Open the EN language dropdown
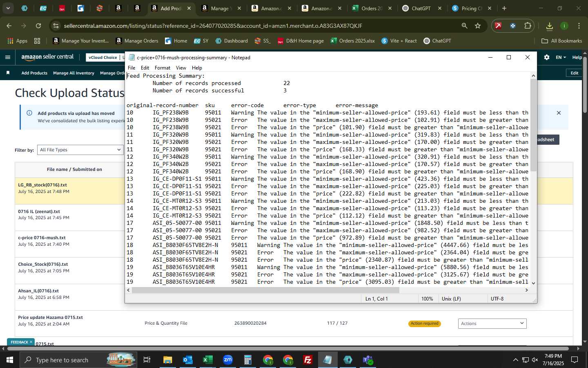The width and height of the screenshot is (588, 368). click(x=561, y=57)
